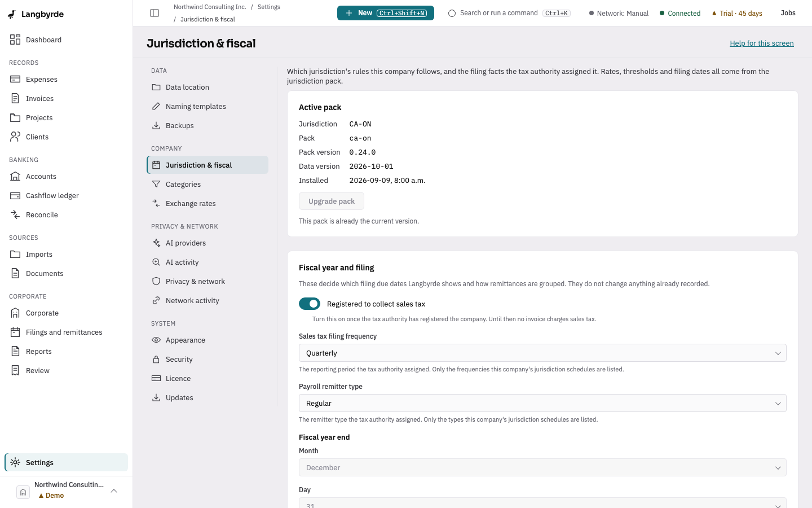
Task: Open Dashboard via its grid icon
Action: [x=15, y=40]
